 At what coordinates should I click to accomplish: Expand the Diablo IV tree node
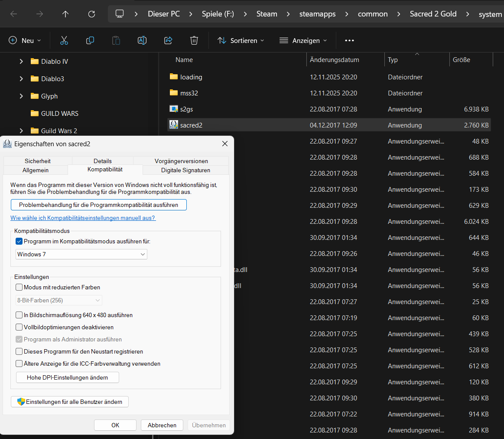point(21,61)
